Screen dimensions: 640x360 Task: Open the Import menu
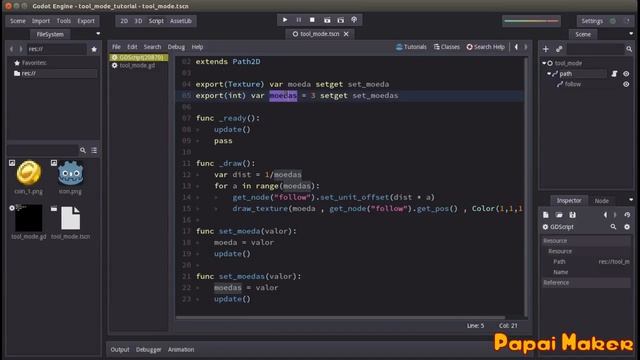pos(41,21)
